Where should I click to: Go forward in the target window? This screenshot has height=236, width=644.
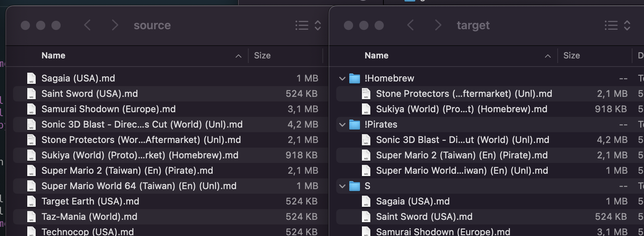(x=438, y=25)
